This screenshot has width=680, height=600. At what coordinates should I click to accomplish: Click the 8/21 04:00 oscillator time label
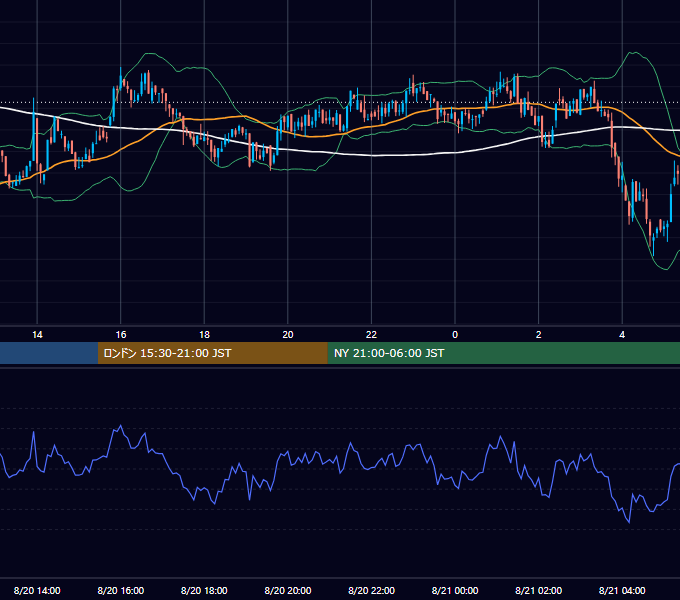(x=622, y=590)
